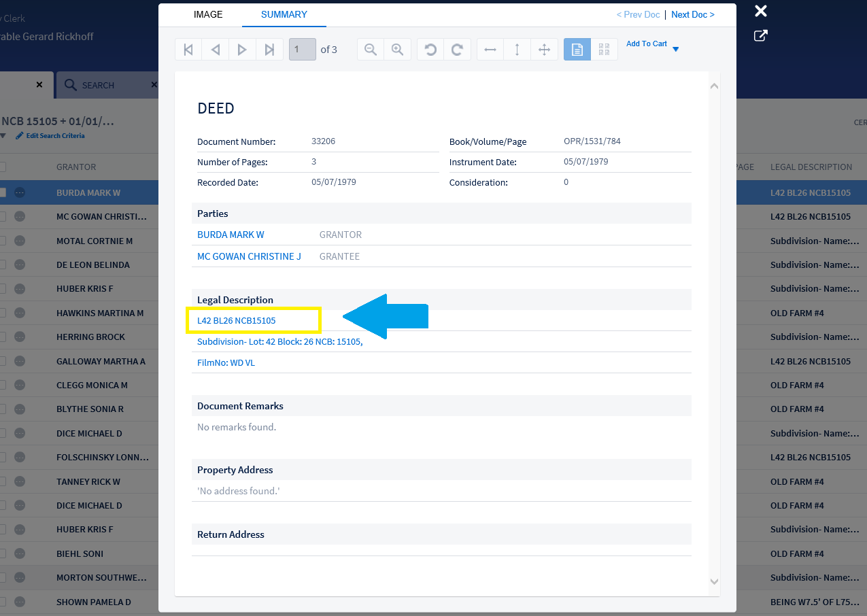Viewport: 867px width, 616px height.
Task: Jump to first page of document
Action: coord(188,50)
